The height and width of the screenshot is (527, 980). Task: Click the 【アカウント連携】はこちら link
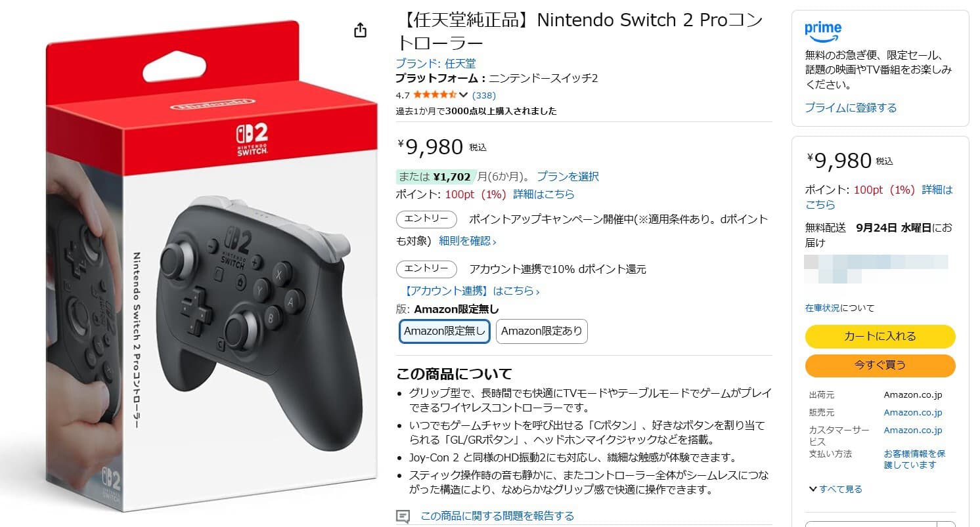tap(472, 291)
